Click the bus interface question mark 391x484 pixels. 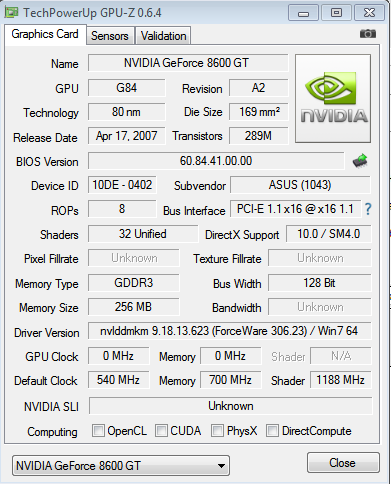pos(368,209)
